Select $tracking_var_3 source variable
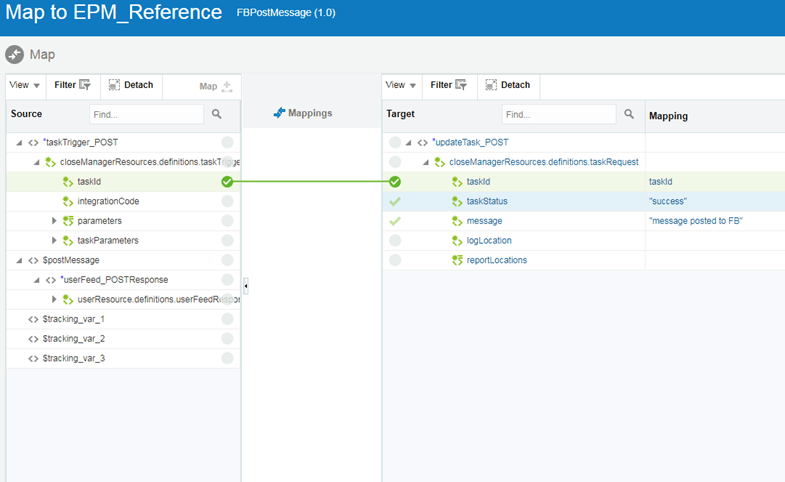 [x=74, y=358]
